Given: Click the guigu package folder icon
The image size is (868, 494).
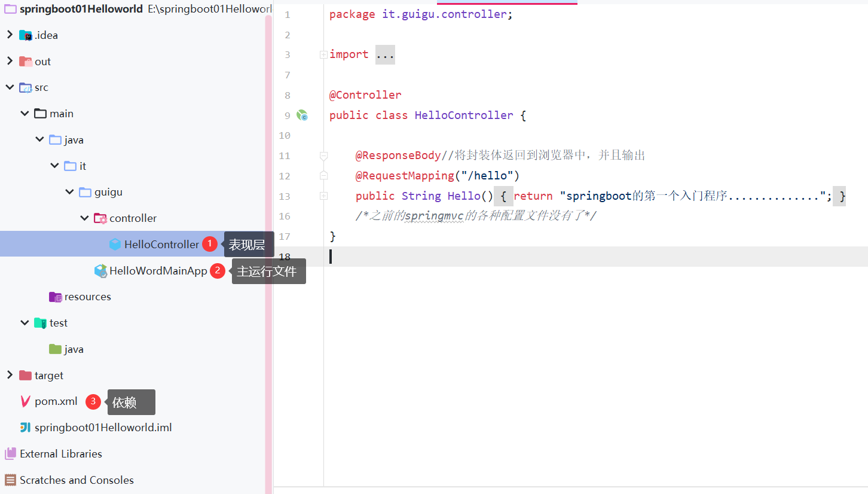Looking at the screenshot, I should [85, 192].
